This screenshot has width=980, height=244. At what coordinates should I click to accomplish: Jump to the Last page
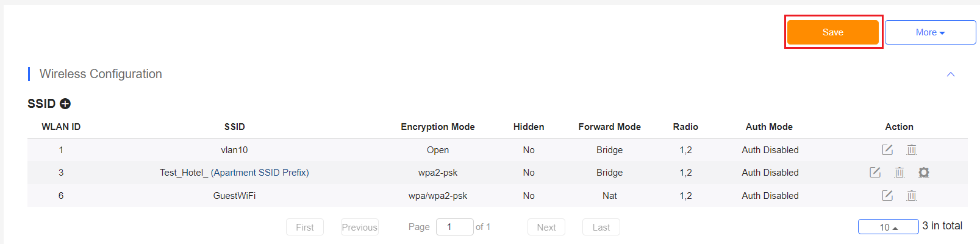click(601, 227)
